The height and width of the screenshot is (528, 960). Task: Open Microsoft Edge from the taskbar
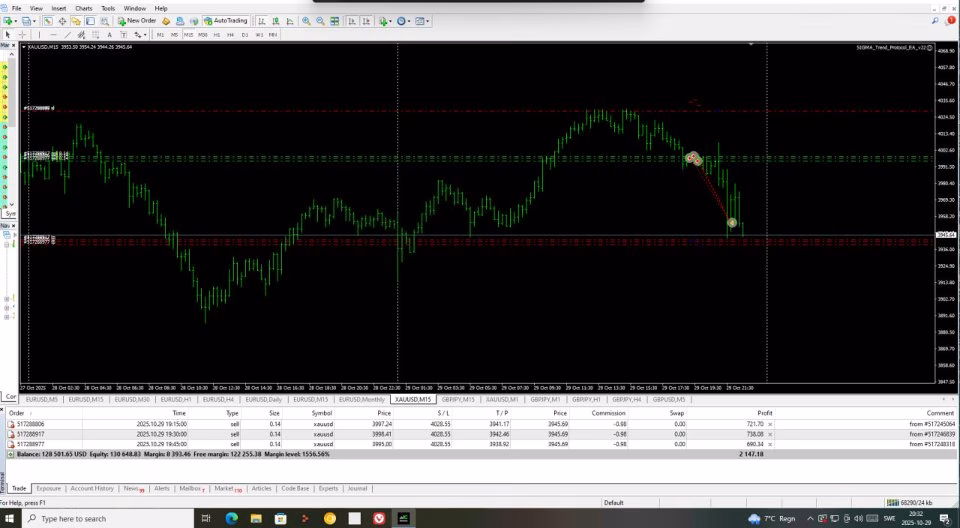pos(231,519)
